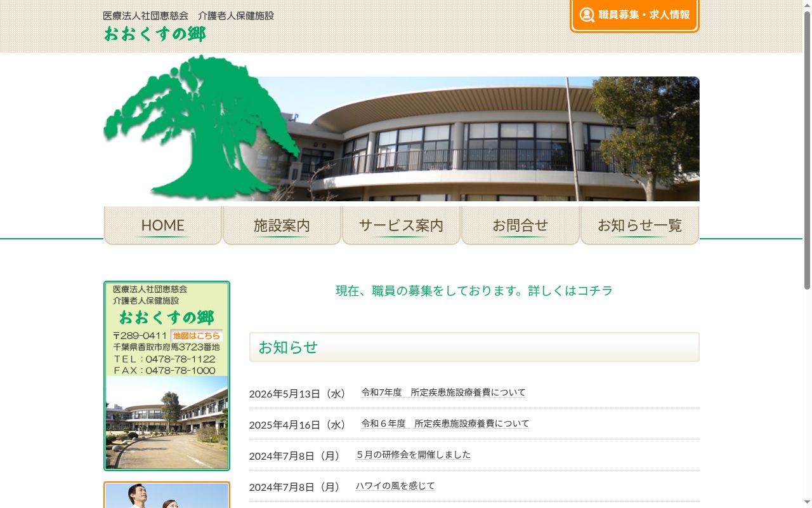Click the FAX：0478-78-1000 text
812x508 pixels.
164,370
